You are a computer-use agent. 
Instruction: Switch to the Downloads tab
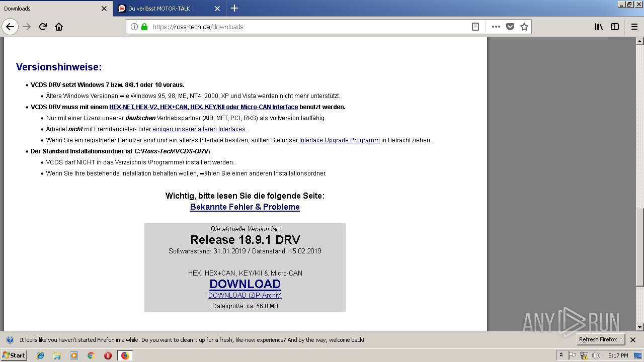pos(56,9)
